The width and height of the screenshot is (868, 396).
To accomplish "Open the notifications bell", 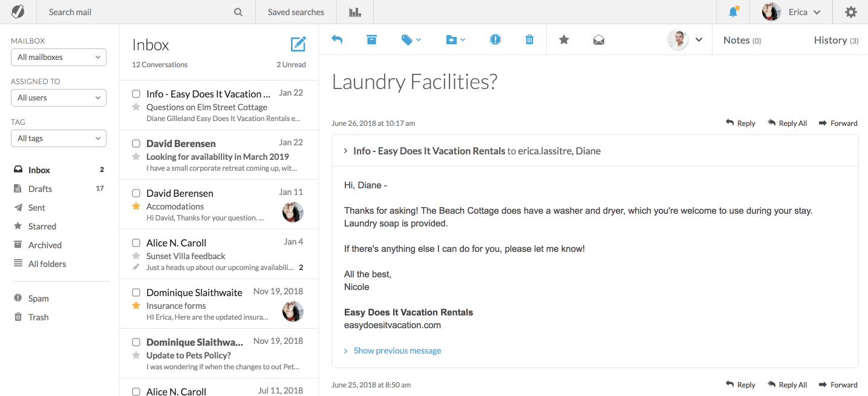I will 733,12.
